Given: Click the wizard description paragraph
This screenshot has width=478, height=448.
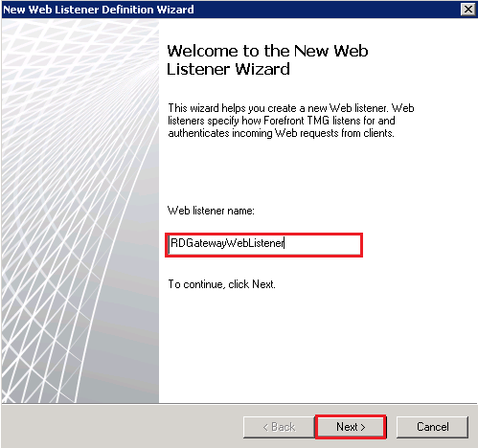Looking at the screenshot, I should pyautogui.click(x=291, y=121).
